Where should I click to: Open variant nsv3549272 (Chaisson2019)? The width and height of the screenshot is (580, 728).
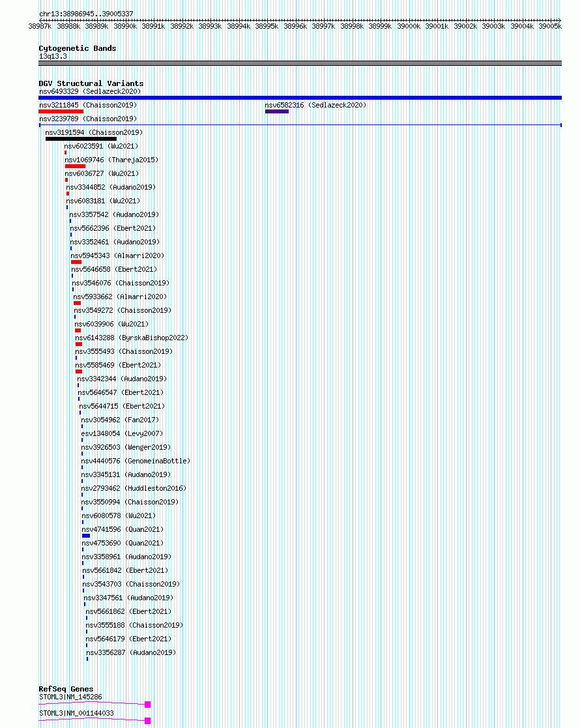[123, 311]
